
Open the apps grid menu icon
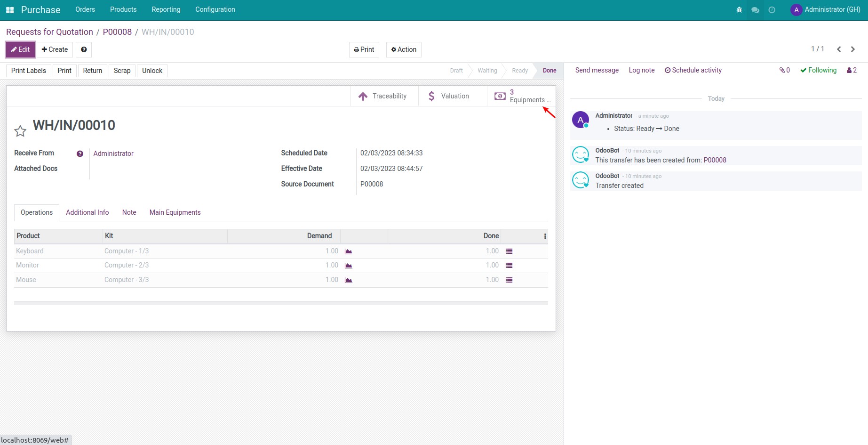coord(10,10)
